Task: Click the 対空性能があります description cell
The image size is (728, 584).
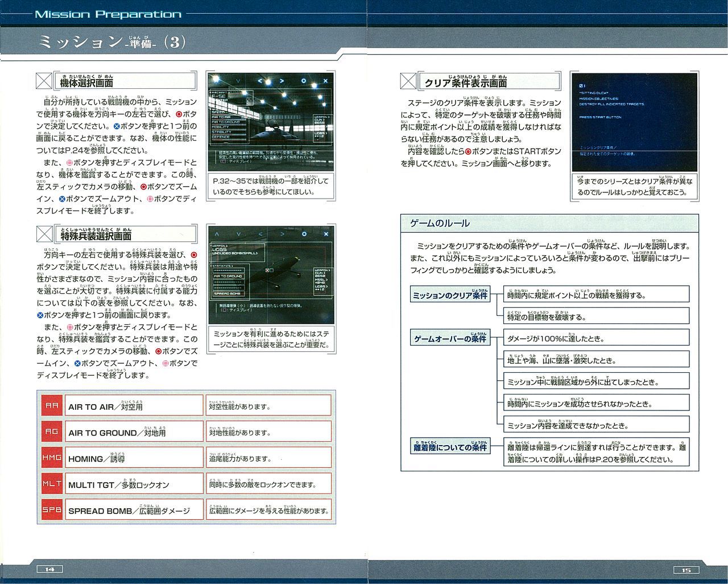Action: tap(268, 405)
